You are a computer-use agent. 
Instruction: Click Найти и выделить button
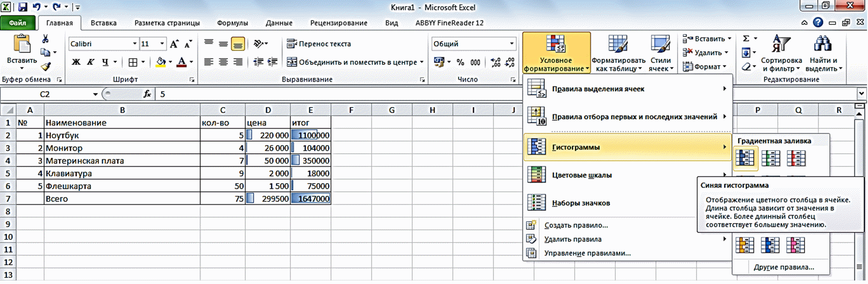tap(823, 53)
